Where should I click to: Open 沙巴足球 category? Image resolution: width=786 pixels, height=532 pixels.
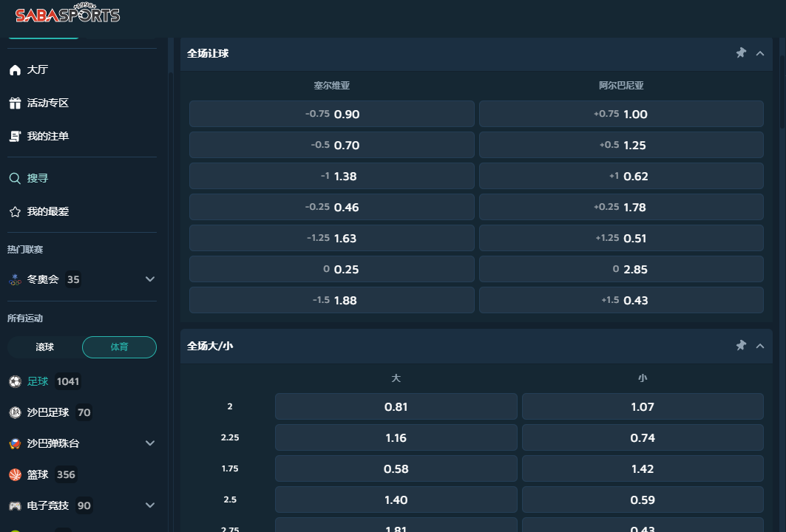coord(47,413)
